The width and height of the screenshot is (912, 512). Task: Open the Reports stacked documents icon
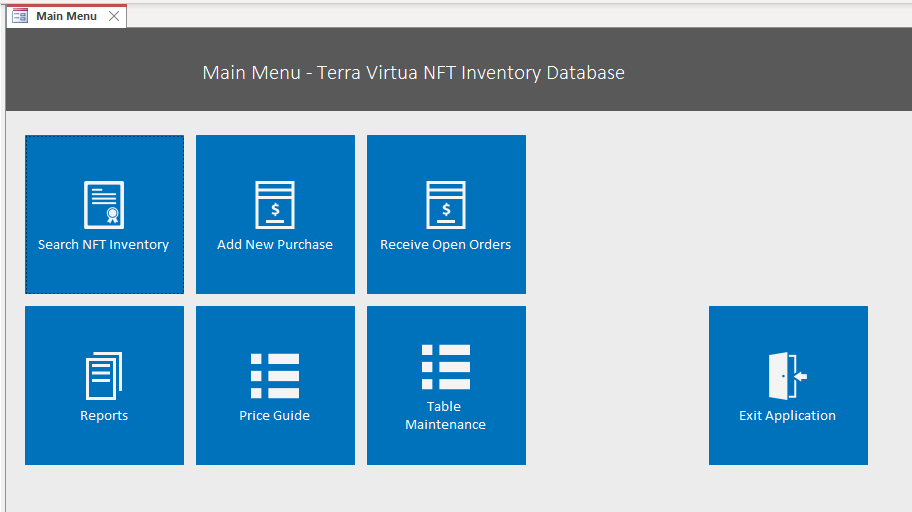click(104, 376)
